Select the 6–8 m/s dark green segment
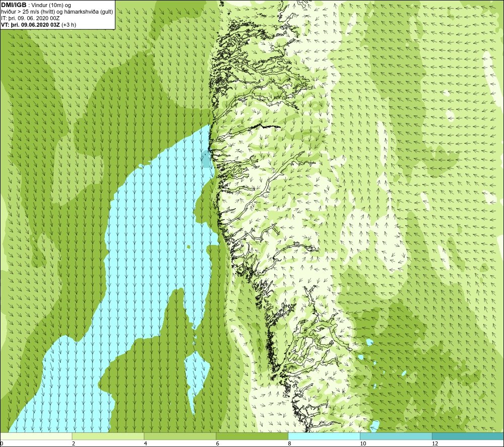This screenshot has width=504, height=447. click(x=252, y=436)
